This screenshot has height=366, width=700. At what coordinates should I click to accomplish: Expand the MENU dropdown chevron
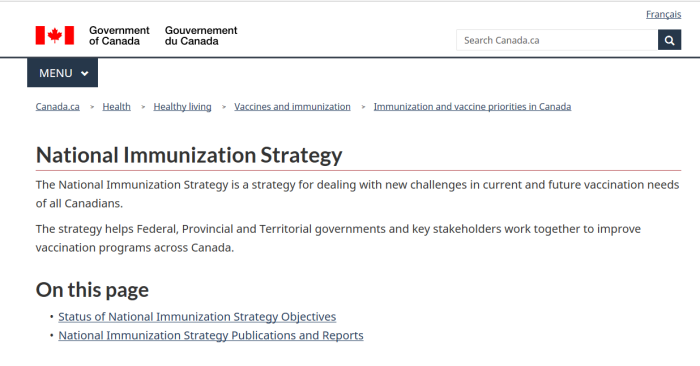click(85, 73)
